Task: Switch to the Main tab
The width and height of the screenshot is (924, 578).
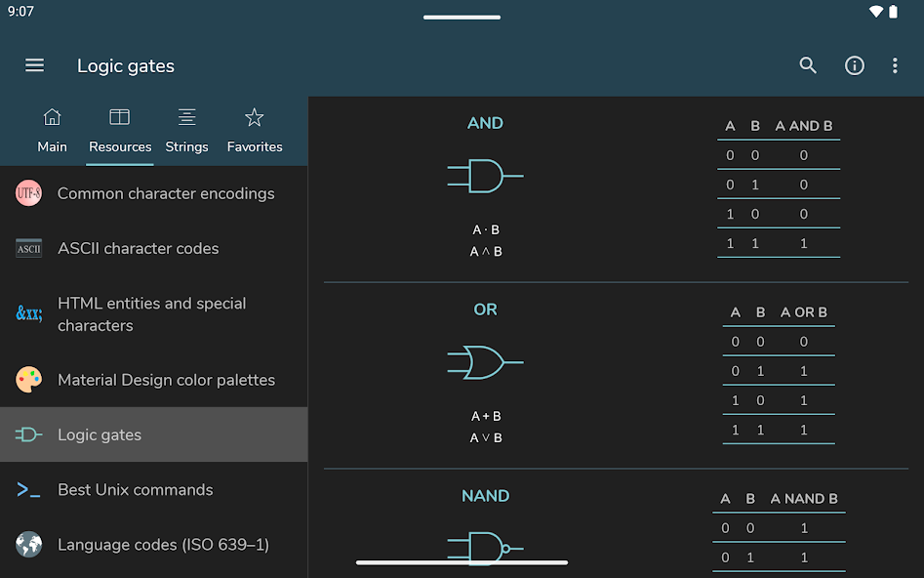Action: coord(52,131)
